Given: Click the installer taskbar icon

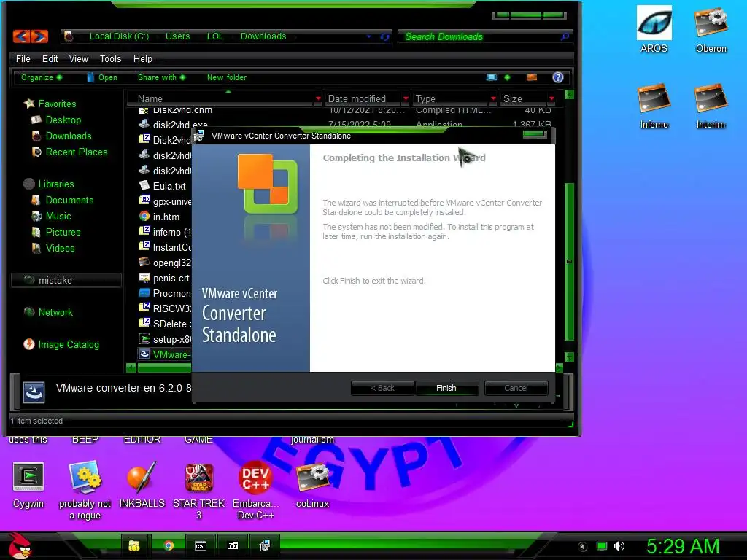Looking at the screenshot, I should tap(264, 545).
